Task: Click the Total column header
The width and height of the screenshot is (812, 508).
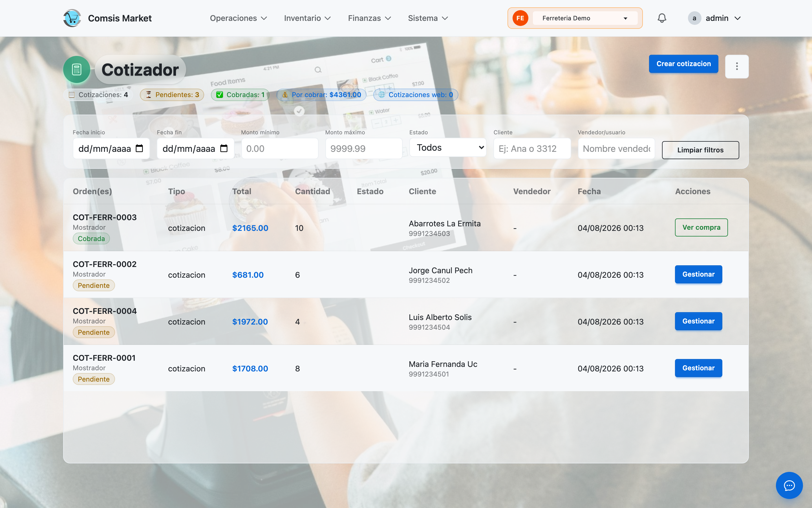Action: point(242,192)
